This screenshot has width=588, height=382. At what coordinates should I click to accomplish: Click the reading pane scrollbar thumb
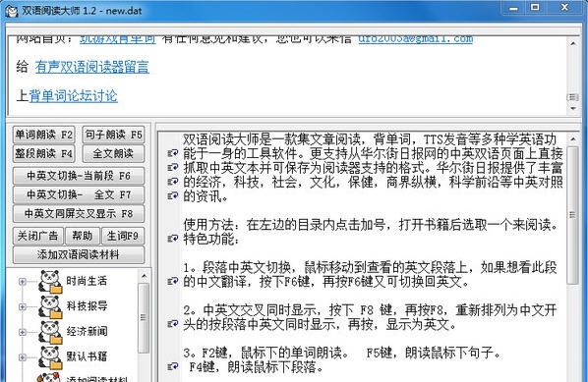[x=572, y=215]
